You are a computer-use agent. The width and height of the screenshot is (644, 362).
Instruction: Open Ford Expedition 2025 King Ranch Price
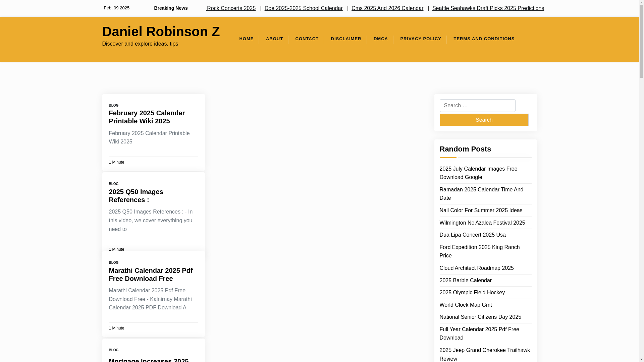tap(479, 251)
